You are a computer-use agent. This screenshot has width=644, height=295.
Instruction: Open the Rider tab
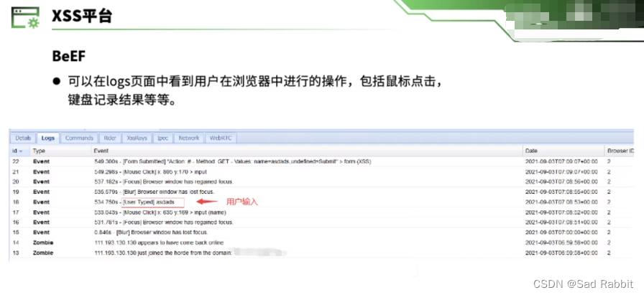[110, 139]
